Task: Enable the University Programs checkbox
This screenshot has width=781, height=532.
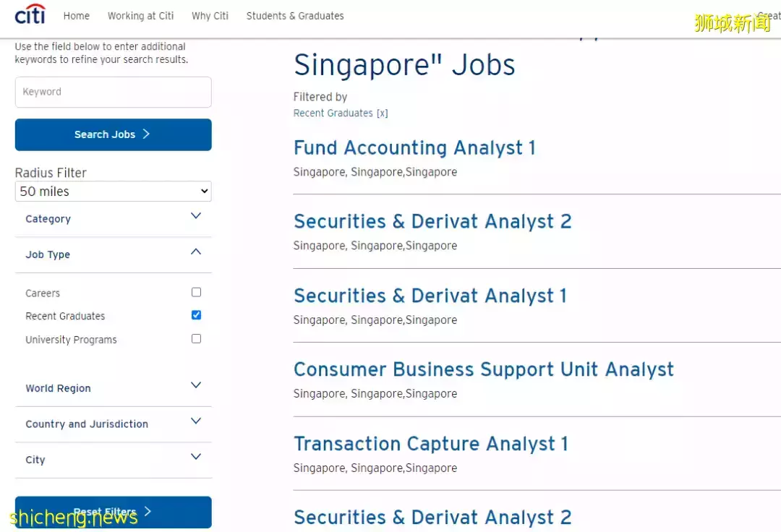Action: [196, 339]
